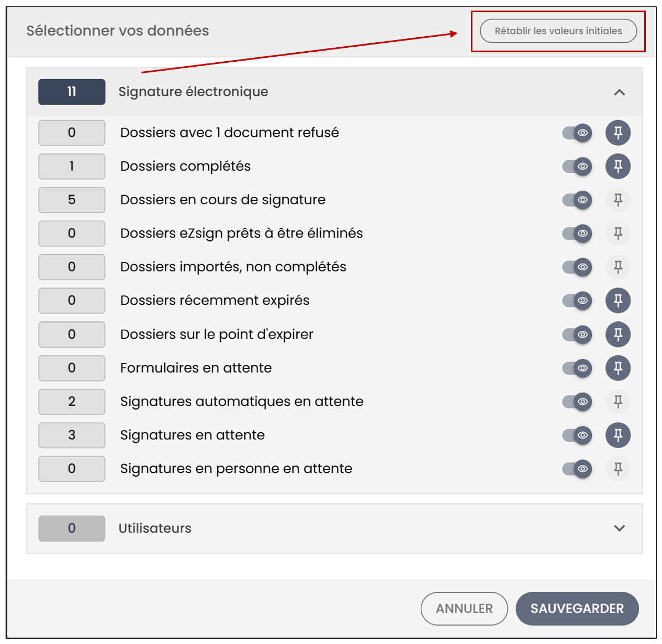Unpin Dossiers récemment expirés
662x644 pixels.
(618, 300)
